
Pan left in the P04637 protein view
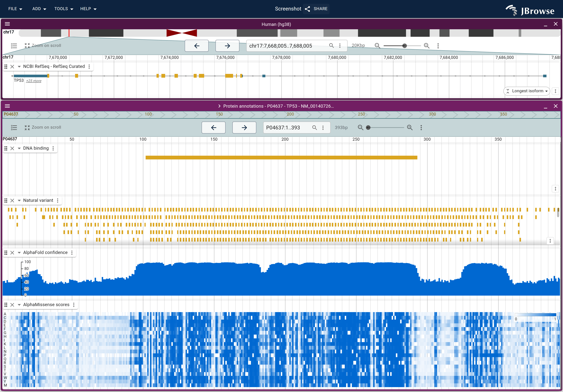(x=214, y=128)
